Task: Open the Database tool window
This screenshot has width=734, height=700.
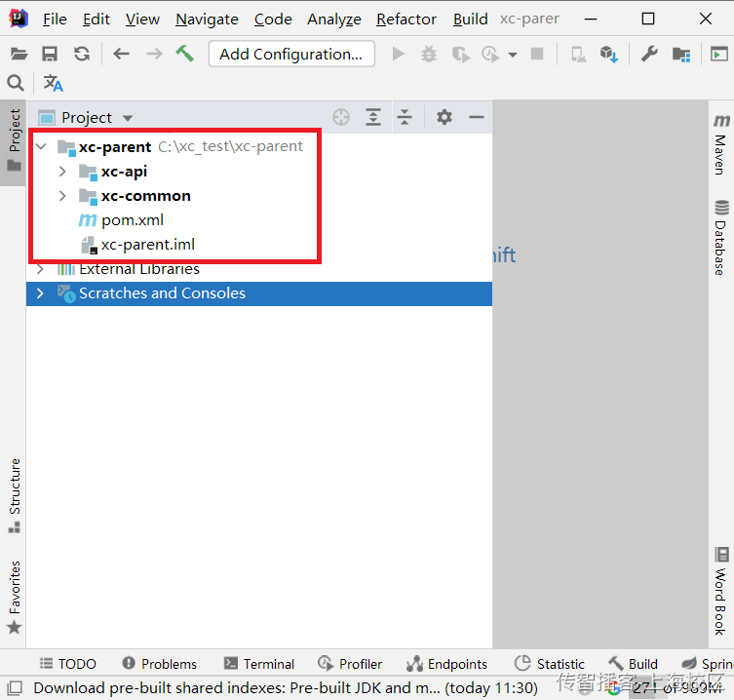Action: [721, 238]
